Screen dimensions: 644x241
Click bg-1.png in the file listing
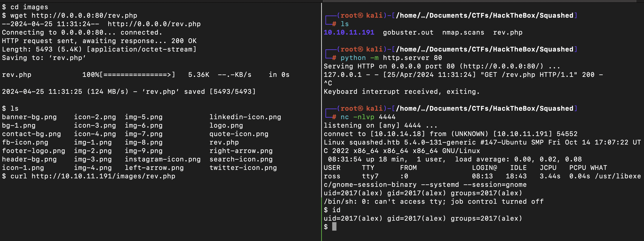coord(19,126)
